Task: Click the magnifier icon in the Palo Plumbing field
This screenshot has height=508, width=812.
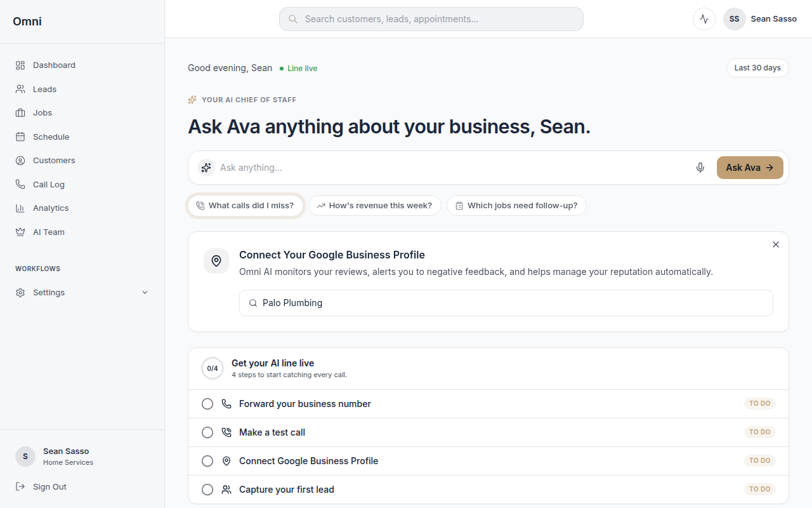Action: pos(253,303)
